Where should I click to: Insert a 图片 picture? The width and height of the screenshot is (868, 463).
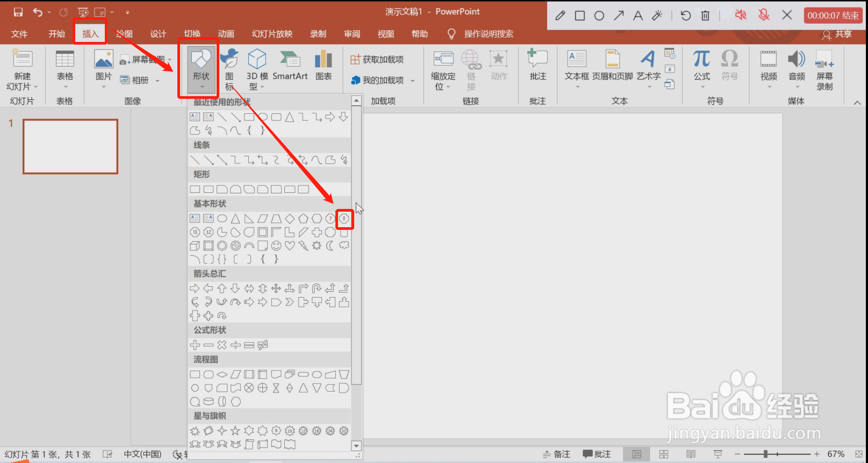104,70
